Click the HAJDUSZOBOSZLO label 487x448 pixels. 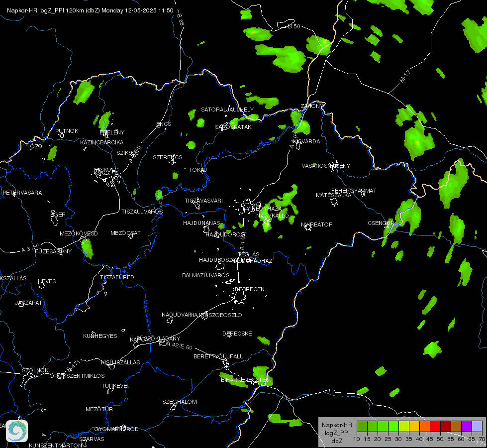point(216,315)
